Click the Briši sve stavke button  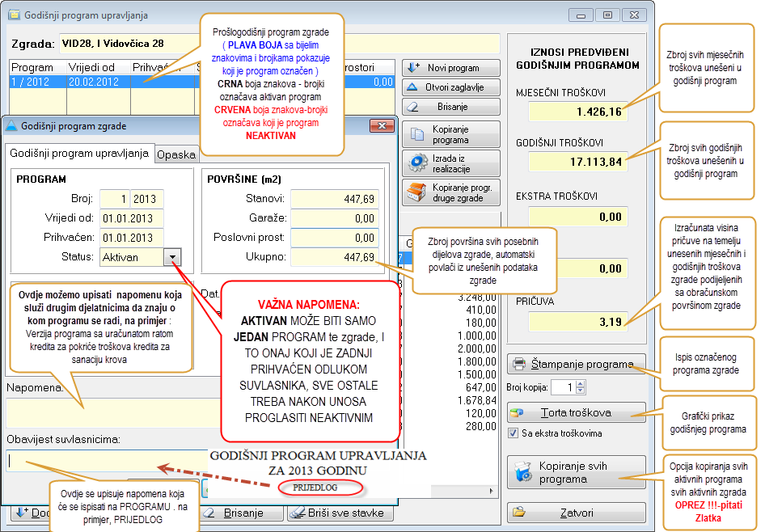point(340,513)
